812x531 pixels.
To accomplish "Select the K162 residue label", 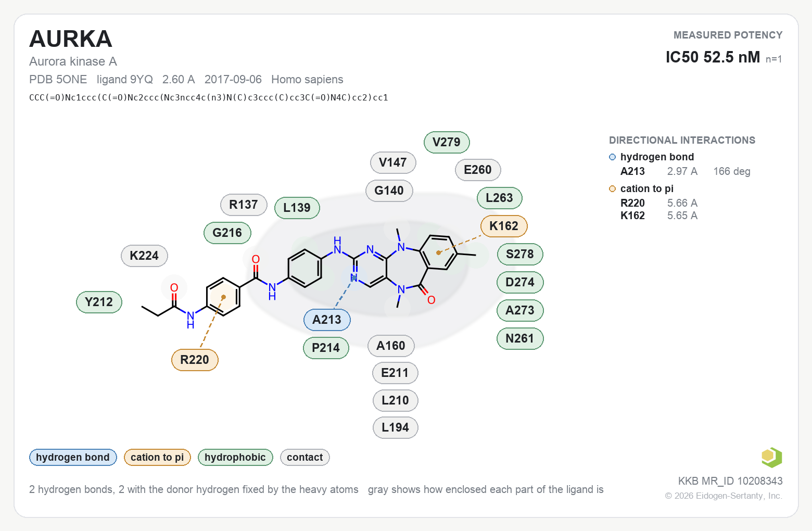I will tap(504, 226).
